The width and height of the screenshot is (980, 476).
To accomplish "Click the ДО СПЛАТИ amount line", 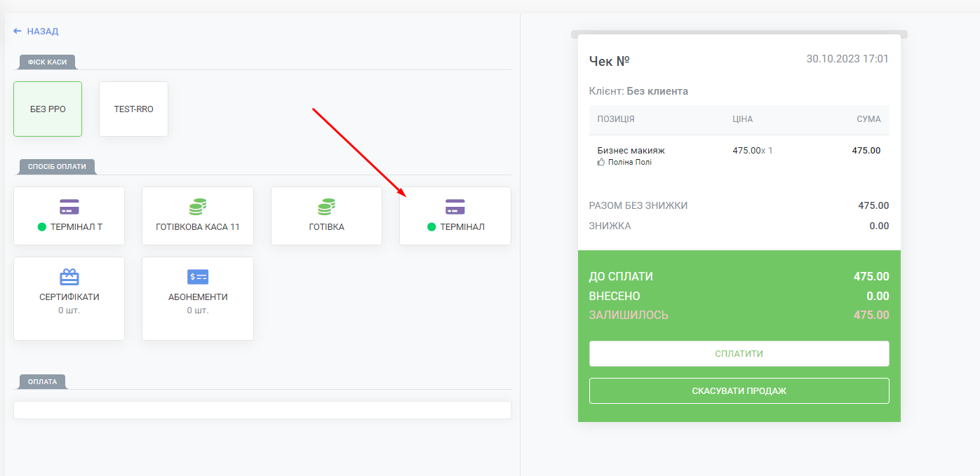I will point(739,276).
